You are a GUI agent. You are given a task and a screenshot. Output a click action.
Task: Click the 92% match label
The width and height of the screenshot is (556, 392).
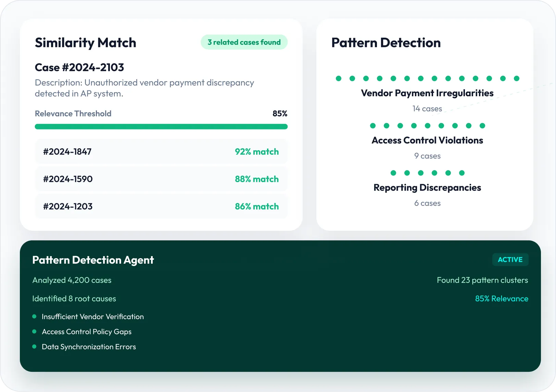[257, 152]
